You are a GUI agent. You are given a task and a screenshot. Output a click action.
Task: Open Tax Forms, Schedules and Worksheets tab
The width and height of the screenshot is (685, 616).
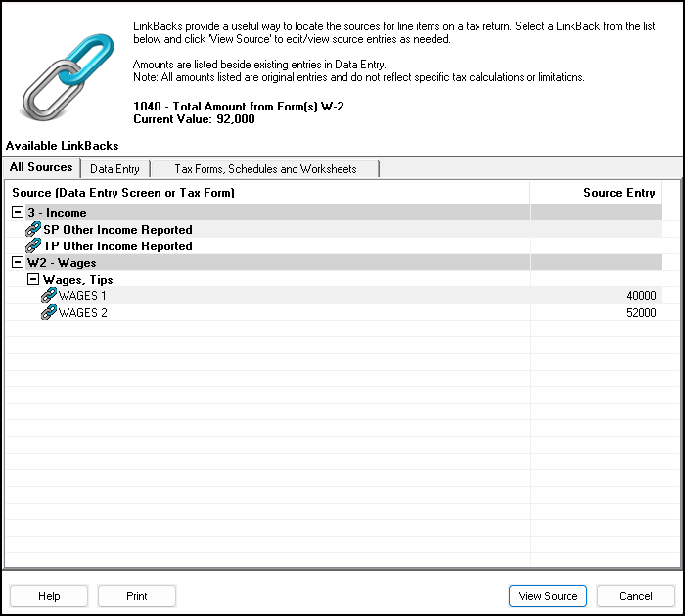[x=265, y=169]
